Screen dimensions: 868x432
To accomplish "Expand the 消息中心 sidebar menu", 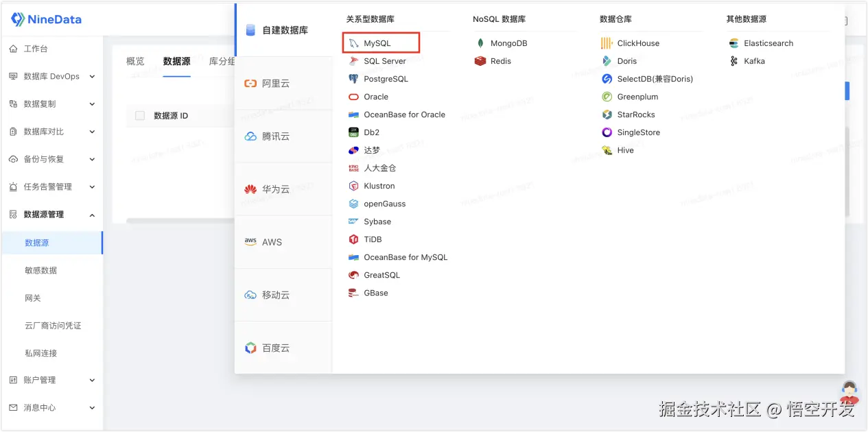I will 52,407.
